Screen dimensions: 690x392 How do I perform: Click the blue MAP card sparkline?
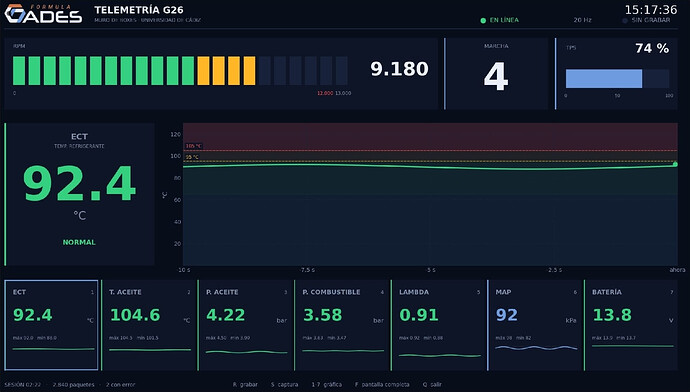[536, 348]
